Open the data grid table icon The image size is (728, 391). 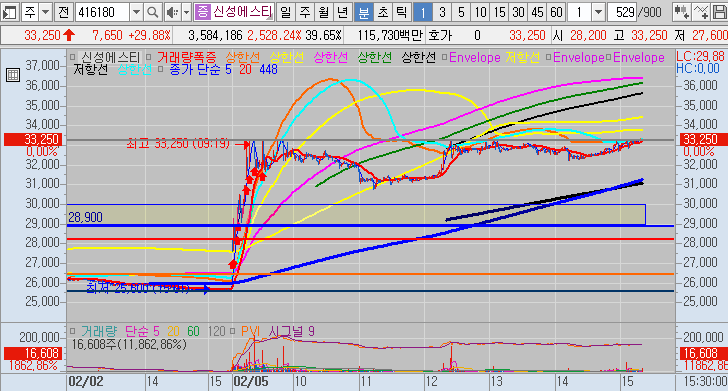coord(13,74)
